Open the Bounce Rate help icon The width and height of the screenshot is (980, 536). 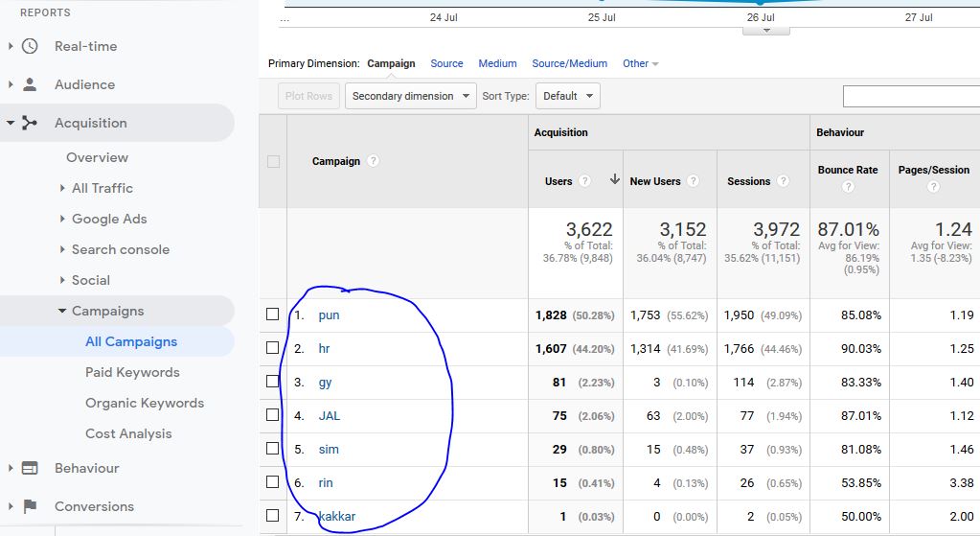[x=848, y=186]
